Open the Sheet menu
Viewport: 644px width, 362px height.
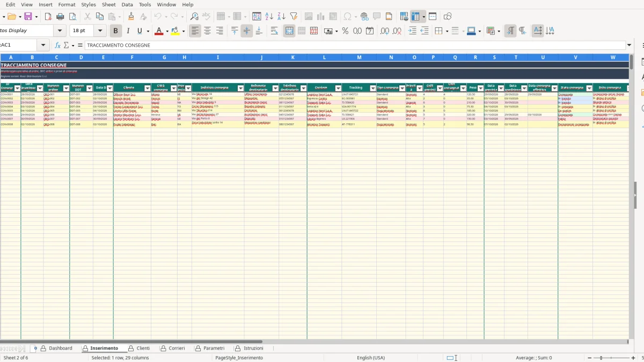(108, 4)
